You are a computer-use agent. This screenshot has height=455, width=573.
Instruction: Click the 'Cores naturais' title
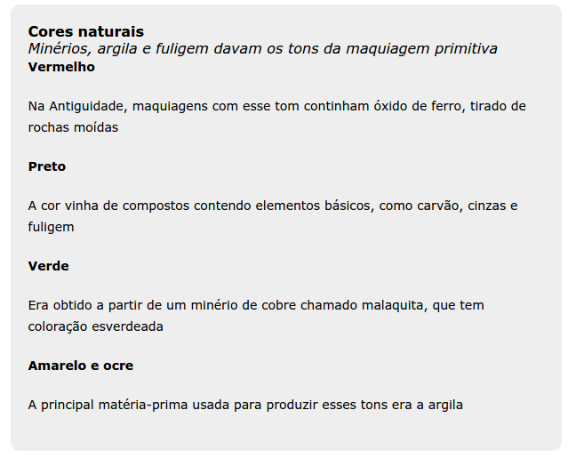pos(86,32)
